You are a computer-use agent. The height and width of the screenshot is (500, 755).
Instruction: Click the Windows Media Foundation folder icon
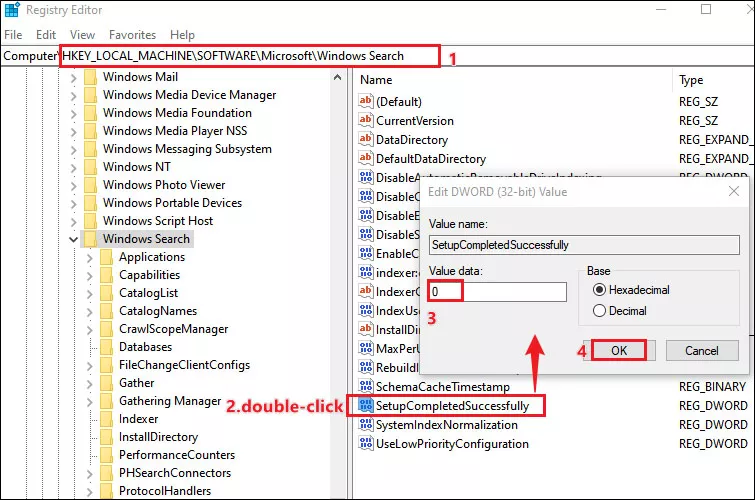click(x=91, y=113)
